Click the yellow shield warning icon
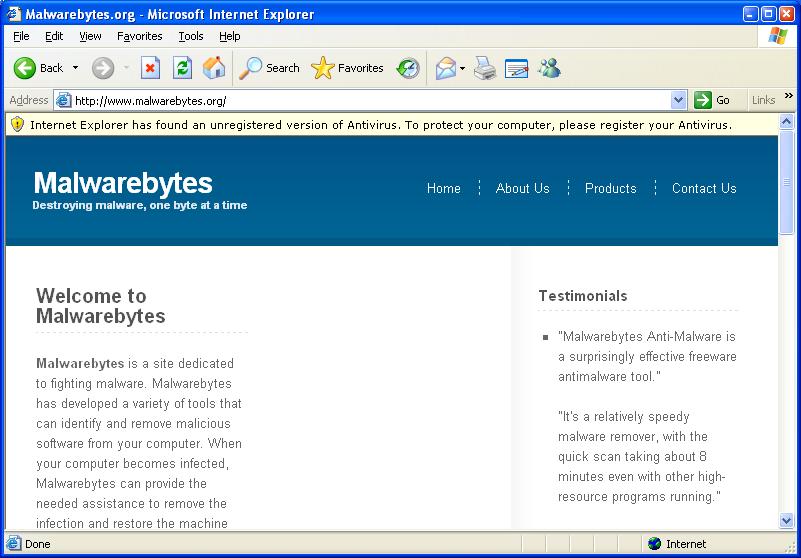The width and height of the screenshot is (801, 558). click(x=17, y=124)
